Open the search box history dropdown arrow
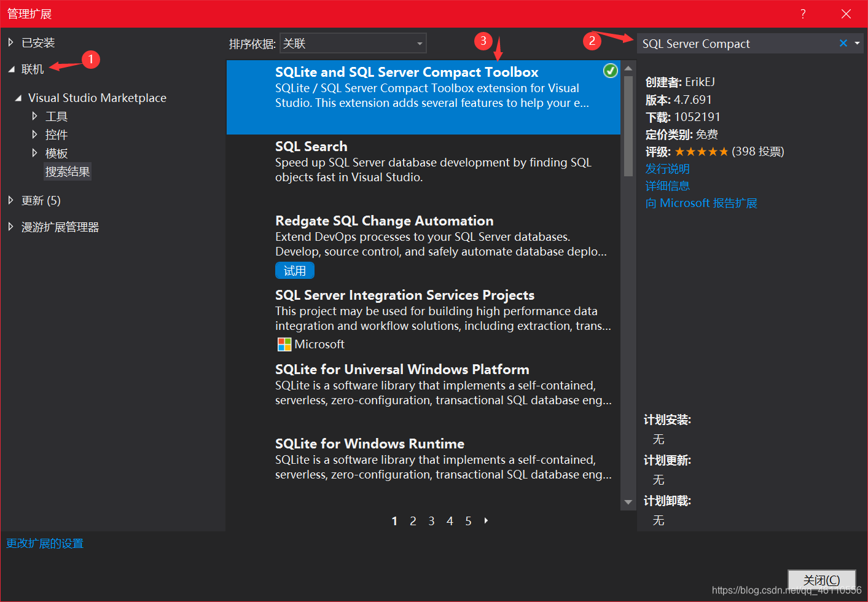The image size is (868, 602). [857, 43]
